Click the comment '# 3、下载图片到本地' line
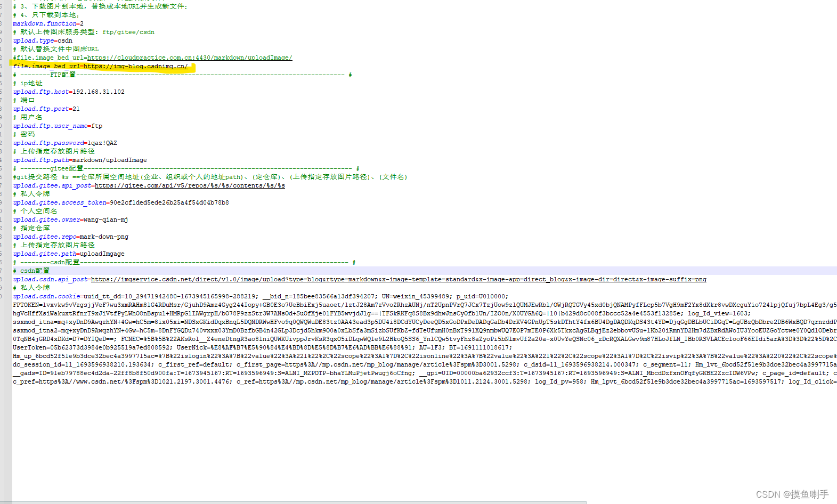 [101, 6]
